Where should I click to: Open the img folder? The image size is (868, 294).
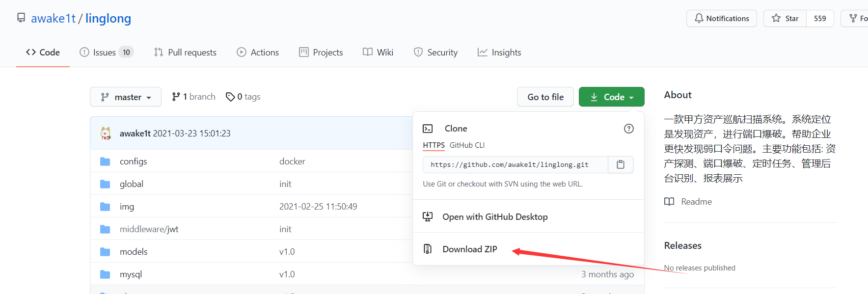[127, 206]
